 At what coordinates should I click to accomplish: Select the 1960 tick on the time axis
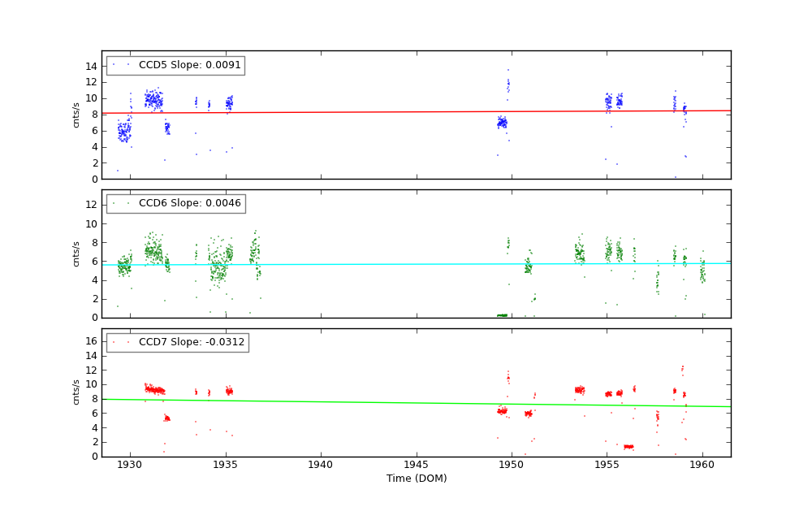pyautogui.click(x=702, y=465)
